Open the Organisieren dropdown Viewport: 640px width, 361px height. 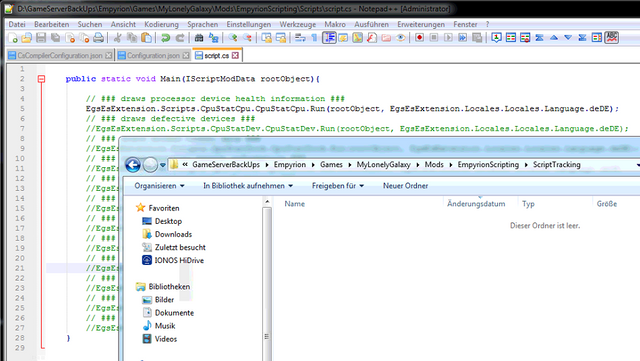(160, 186)
